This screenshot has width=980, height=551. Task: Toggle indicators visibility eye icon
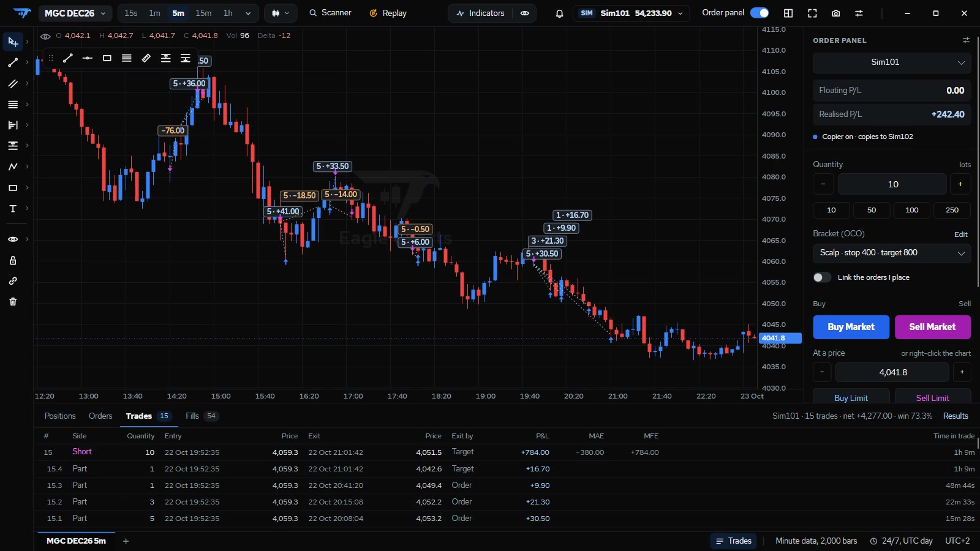[x=525, y=13]
